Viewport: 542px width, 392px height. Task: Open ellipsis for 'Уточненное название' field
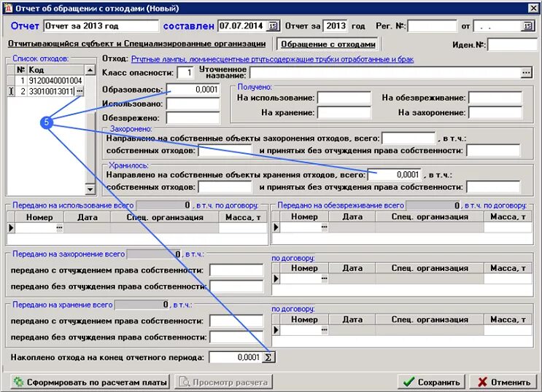(x=526, y=73)
